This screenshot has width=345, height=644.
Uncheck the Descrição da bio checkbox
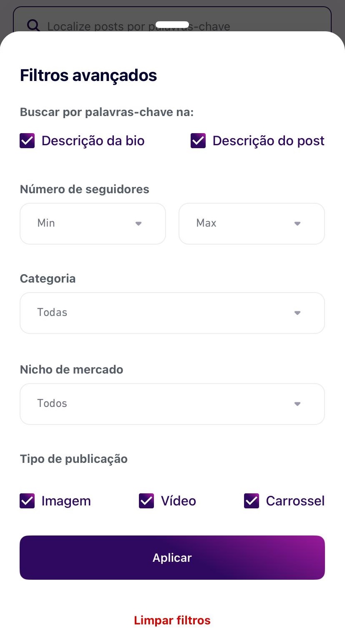pos(27,141)
